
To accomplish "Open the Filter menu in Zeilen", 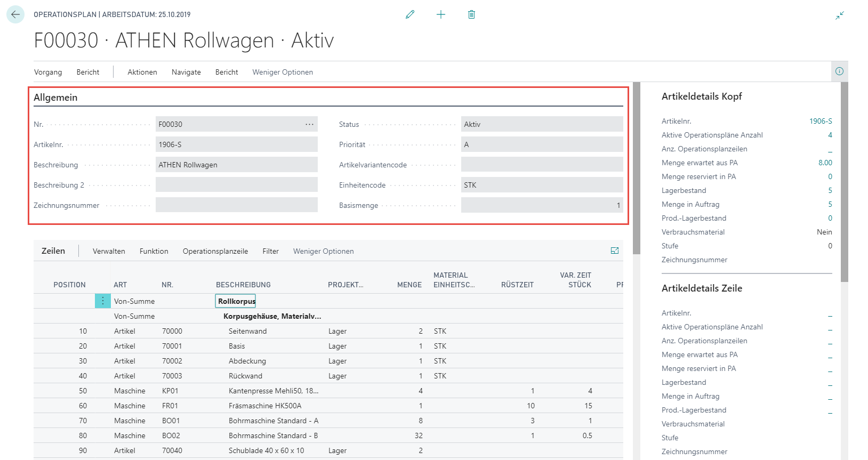I will coord(270,251).
